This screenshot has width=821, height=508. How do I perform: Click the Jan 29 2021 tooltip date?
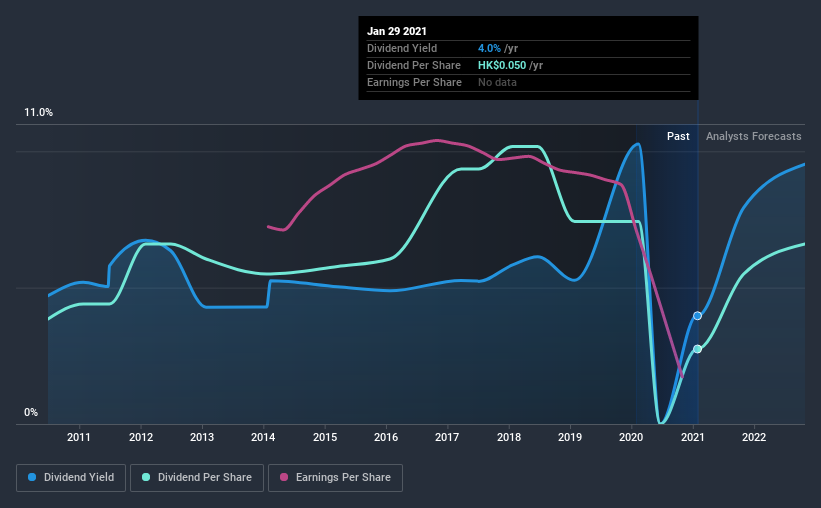point(397,31)
